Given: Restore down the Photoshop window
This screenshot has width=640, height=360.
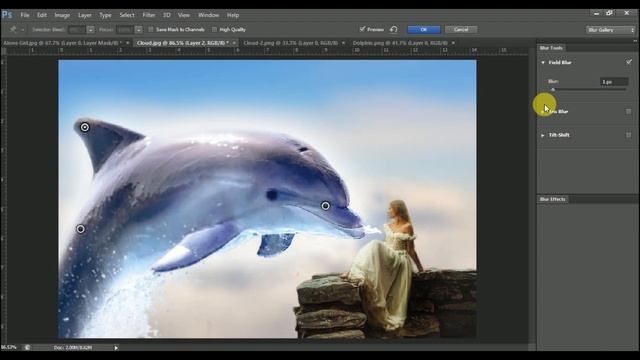Looking at the screenshot, I should coord(609,13).
